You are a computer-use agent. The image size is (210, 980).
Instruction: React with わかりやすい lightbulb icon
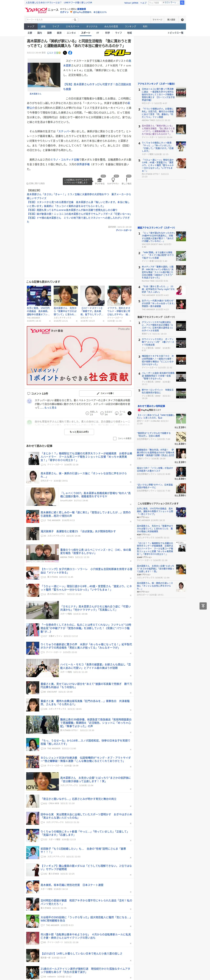pos(113,180)
